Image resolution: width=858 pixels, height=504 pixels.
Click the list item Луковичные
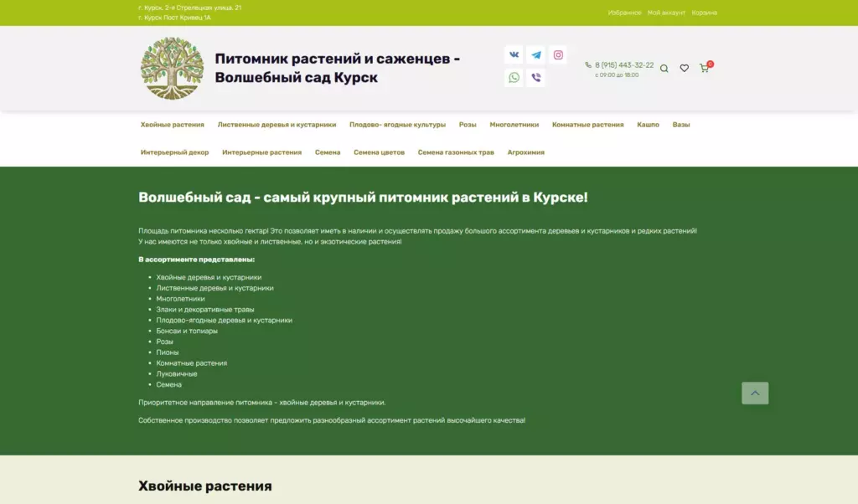point(177,374)
